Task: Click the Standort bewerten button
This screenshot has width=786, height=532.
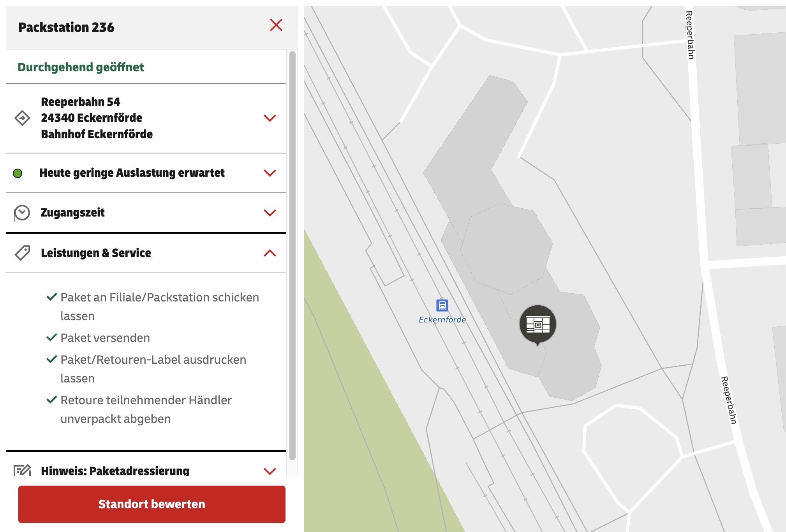Action: 152,504
